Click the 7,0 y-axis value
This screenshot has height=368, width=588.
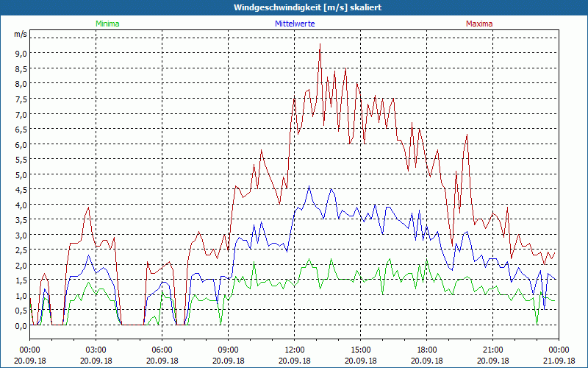(x=21, y=114)
